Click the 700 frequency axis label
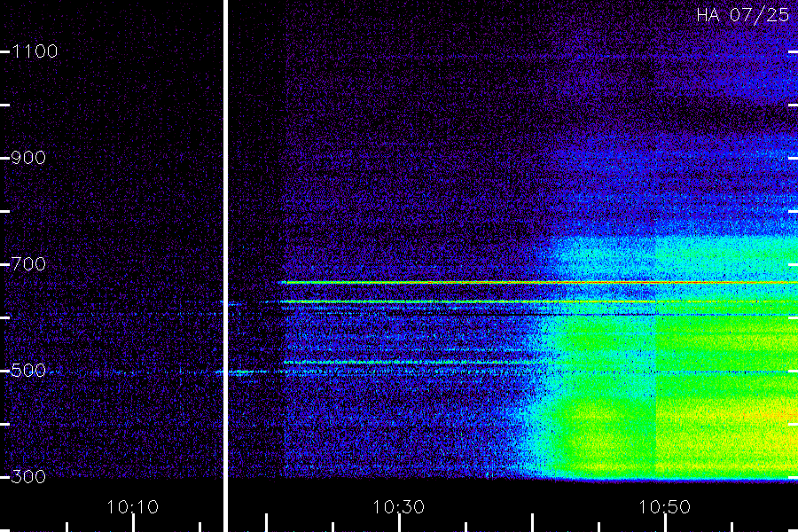The width and height of the screenshot is (798, 532). pyautogui.click(x=28, y=264)
